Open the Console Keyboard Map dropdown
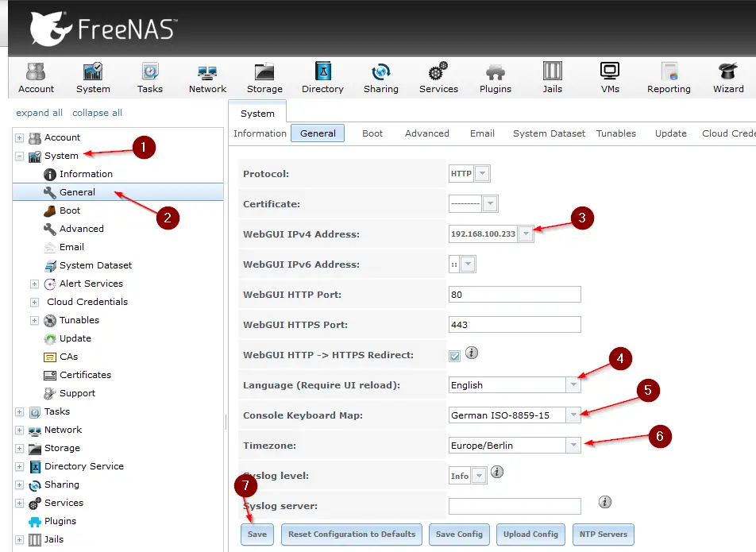756x552 pixels. [573, 415]
